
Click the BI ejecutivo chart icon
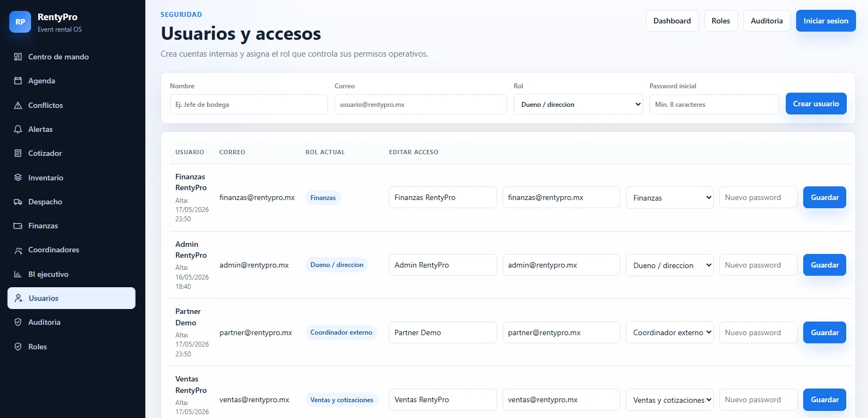click(18, 274)
